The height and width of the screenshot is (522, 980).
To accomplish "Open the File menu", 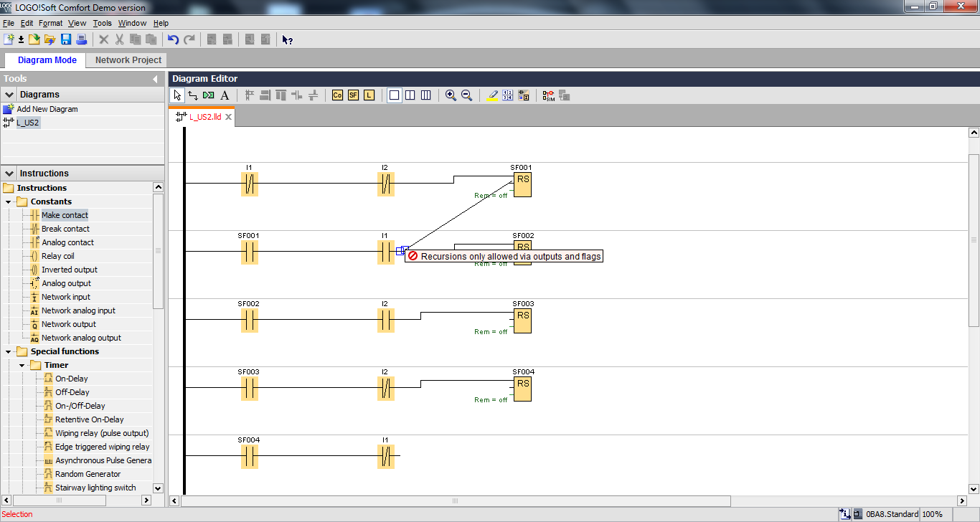I will (x=9, y=24).
